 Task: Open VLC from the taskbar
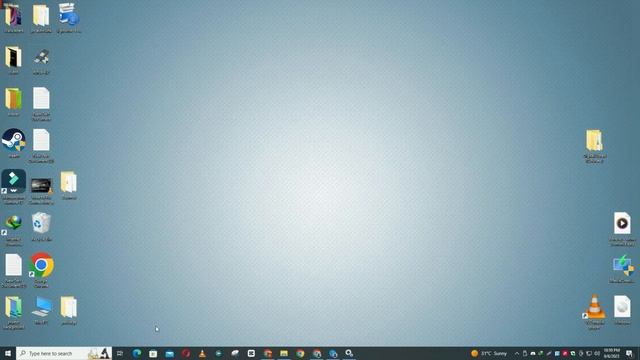pos(202,353)
